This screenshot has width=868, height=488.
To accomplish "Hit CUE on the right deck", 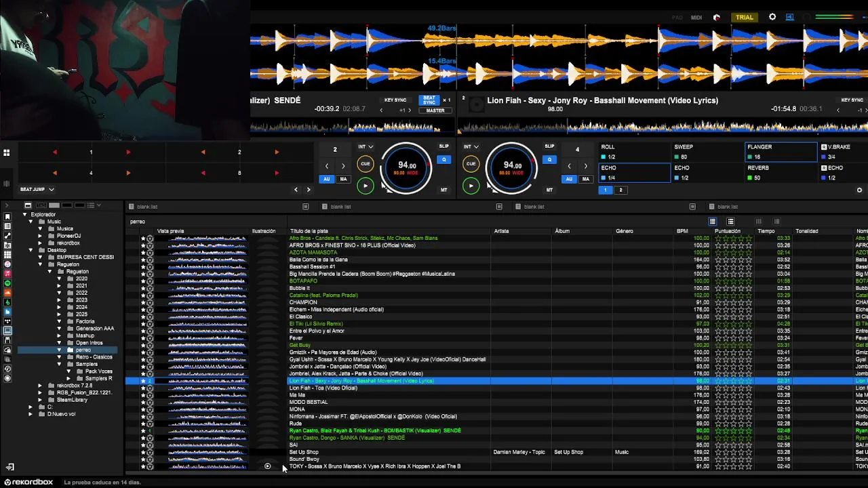I will click(x=471, y=163).
